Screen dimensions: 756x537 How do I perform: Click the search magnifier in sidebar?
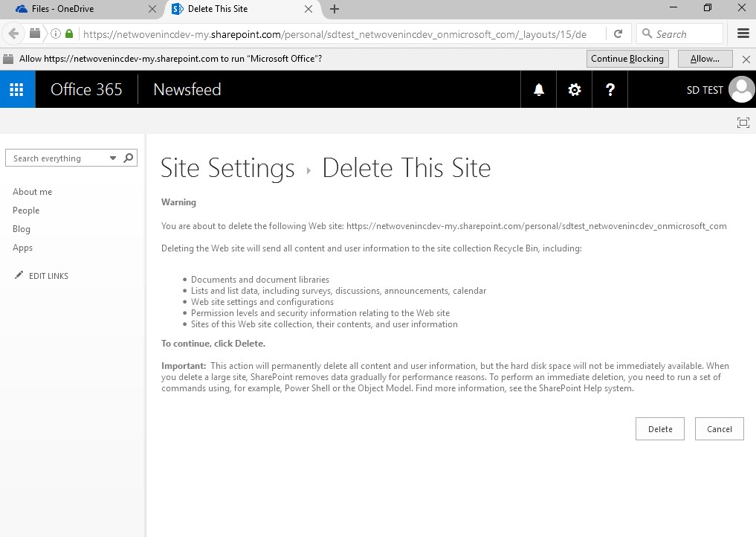tap(129, 158)
